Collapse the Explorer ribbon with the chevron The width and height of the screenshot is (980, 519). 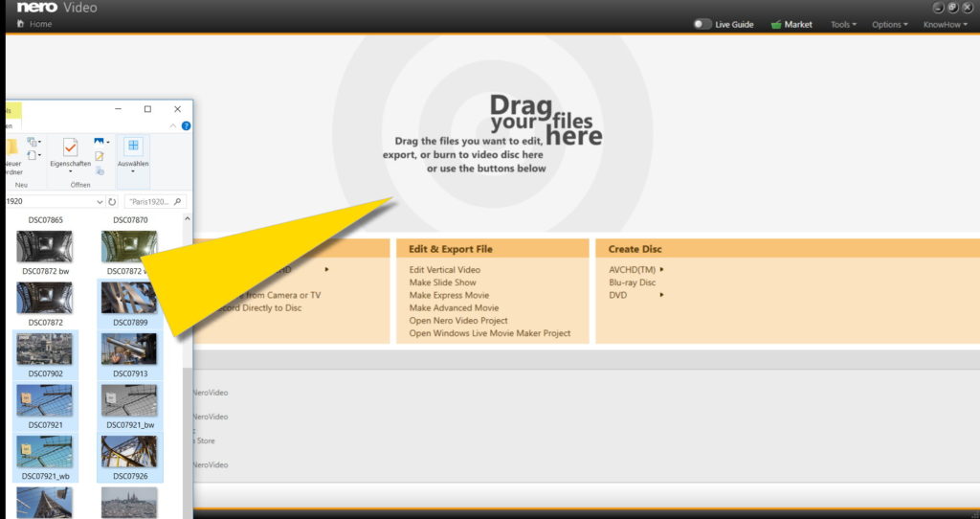(173, 125)
